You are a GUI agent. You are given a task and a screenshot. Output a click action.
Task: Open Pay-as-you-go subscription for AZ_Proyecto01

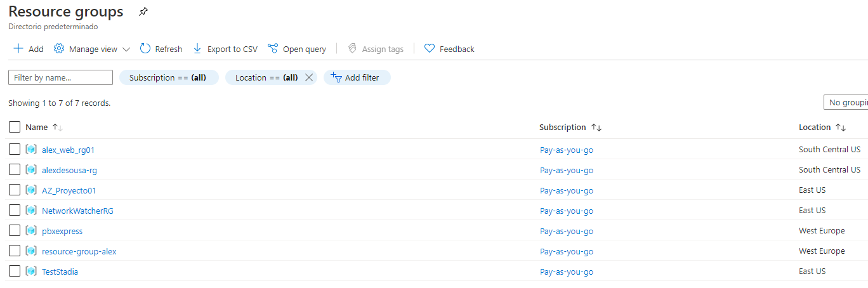tap(566, 190)
